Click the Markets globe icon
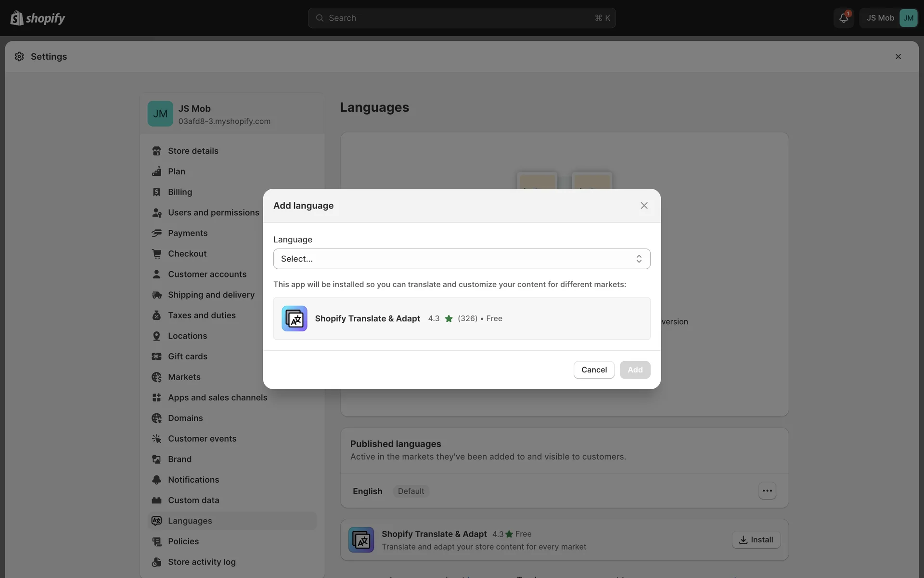 (156, 377)
